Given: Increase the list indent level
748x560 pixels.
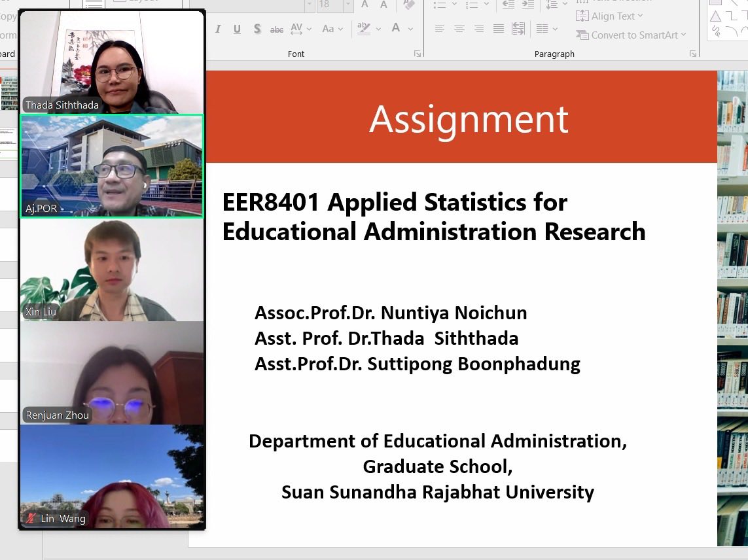Looking at the screenshot, I should (527, 5).
